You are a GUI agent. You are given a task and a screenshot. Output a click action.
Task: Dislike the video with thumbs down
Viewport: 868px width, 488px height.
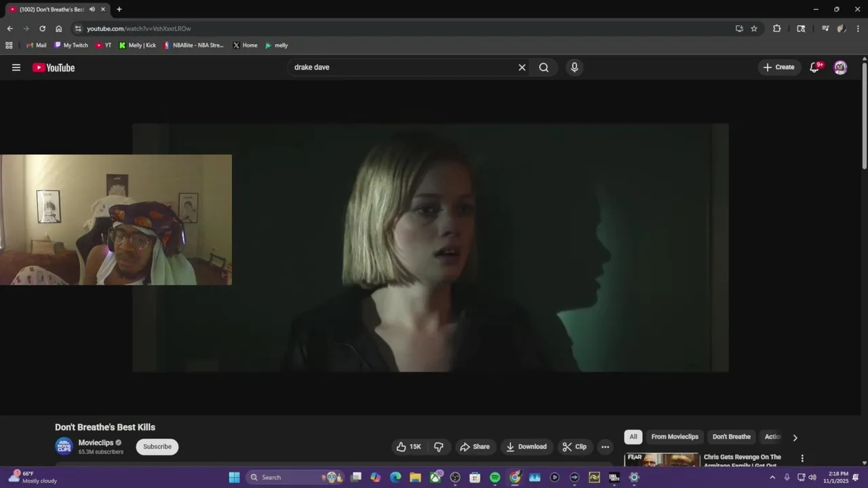point(439,447)
